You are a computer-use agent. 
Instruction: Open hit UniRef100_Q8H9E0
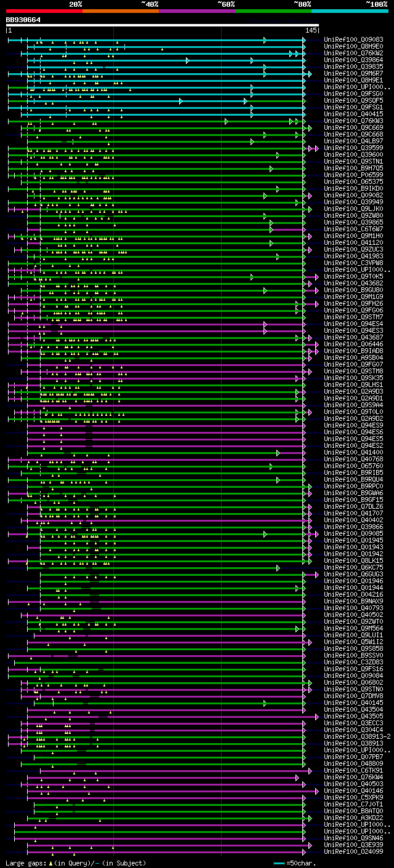click(353, 46)
